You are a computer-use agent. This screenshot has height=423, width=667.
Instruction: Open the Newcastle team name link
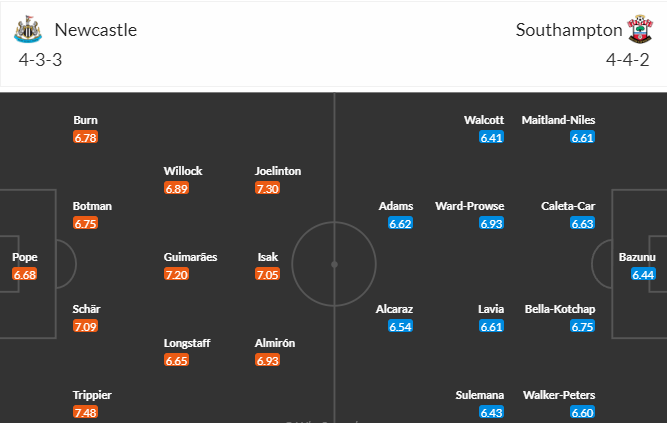tap(96, 30)
